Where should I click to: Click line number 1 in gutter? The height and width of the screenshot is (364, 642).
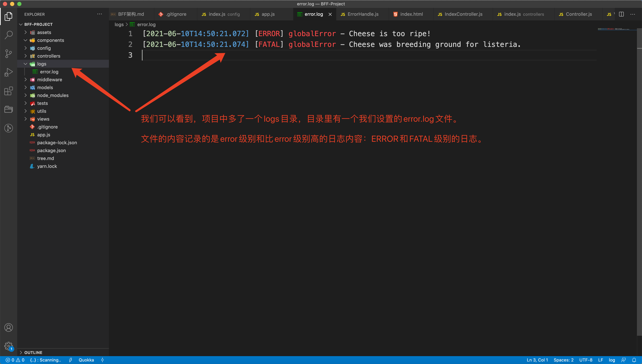(130, 34)
